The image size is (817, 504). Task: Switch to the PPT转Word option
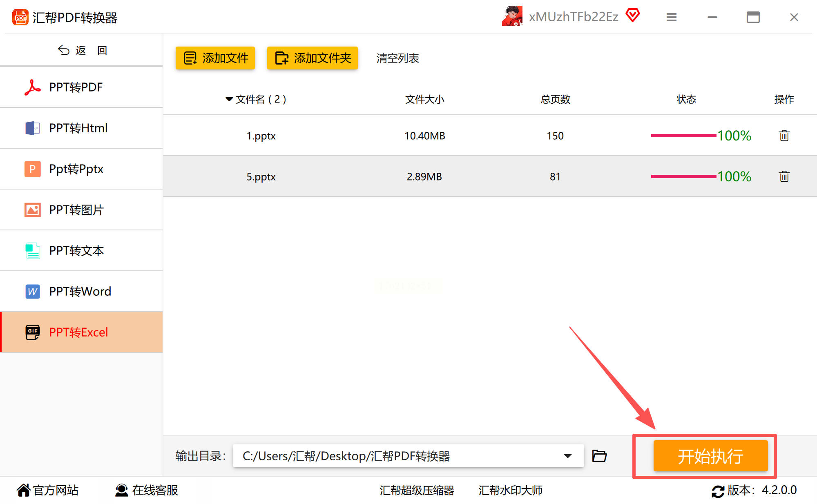click(x=80, y=291)
